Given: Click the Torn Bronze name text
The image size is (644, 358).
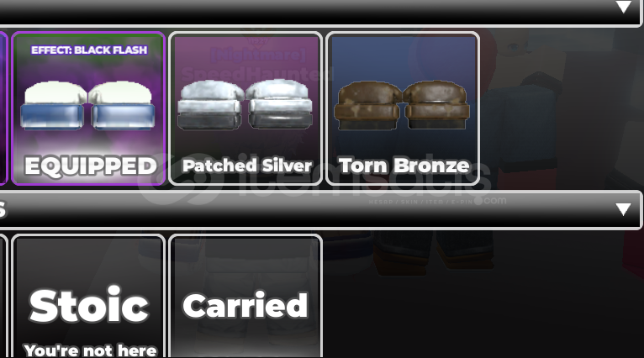Looking at the screenshot, I should point(404,166).
